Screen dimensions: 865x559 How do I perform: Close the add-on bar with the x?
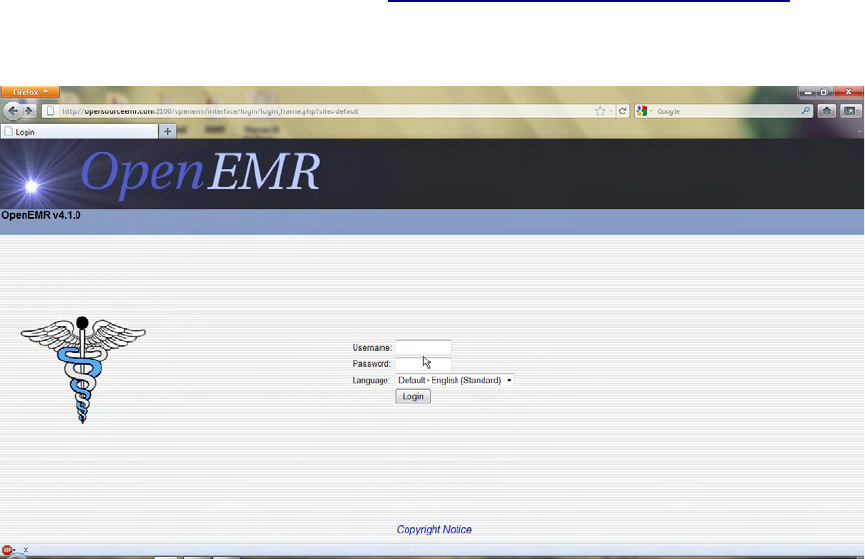point(25,550)
